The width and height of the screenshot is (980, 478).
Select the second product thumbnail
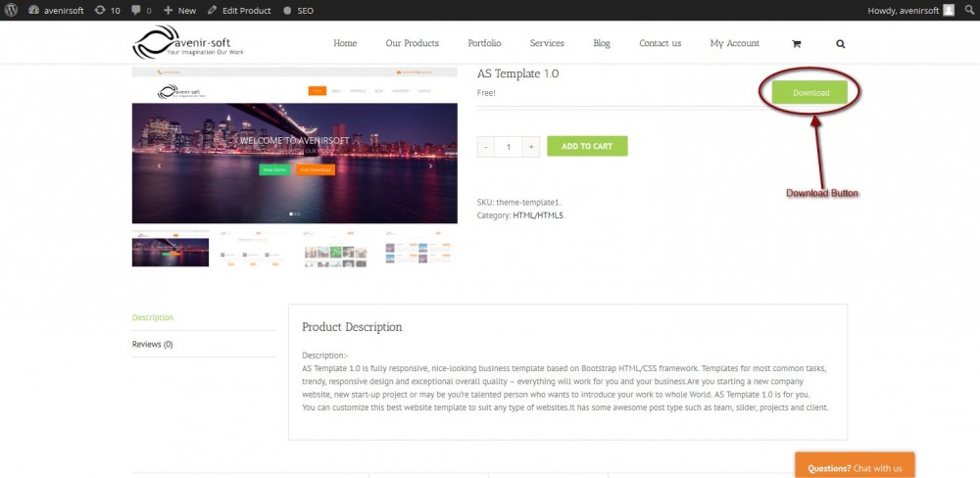(253, 249)
